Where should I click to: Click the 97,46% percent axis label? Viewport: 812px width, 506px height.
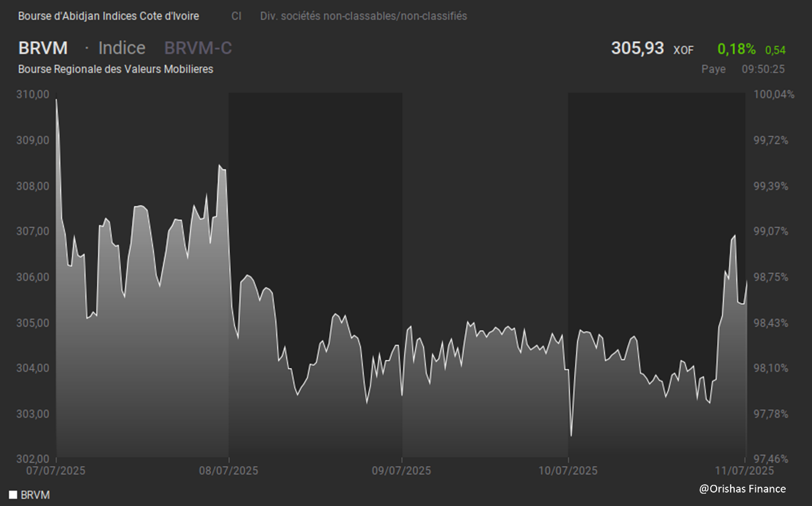pos(770,459)
